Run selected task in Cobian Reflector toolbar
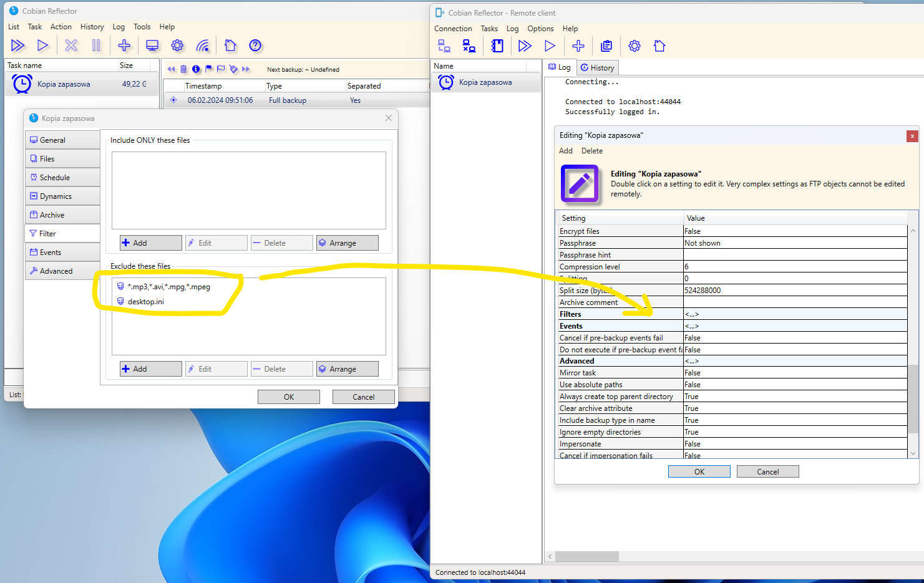Viewport: 924px width, 583px height. pos(42,46)
